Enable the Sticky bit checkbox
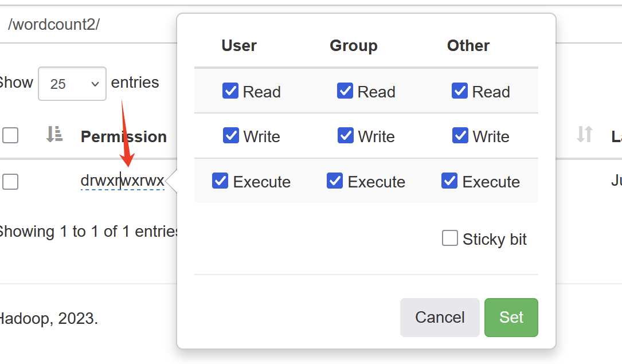The width and height of the screenshot is (622, 364). coord(450,238)
